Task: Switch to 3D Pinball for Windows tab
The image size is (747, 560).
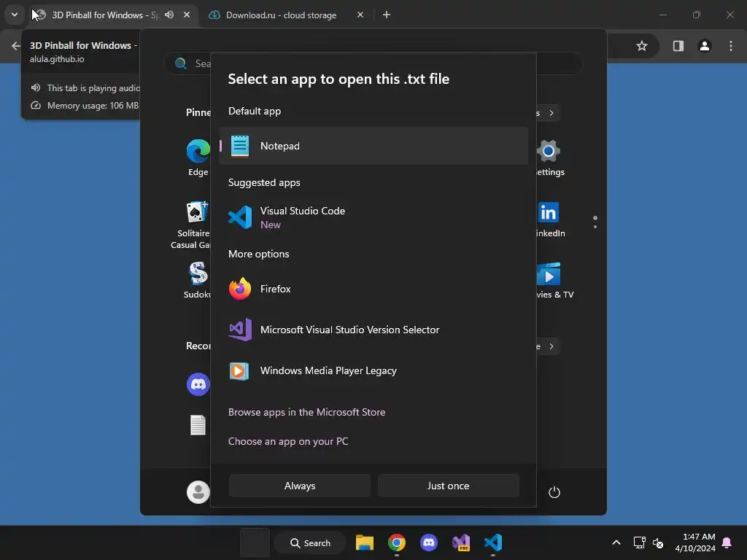Action: [x=105, y=15]
